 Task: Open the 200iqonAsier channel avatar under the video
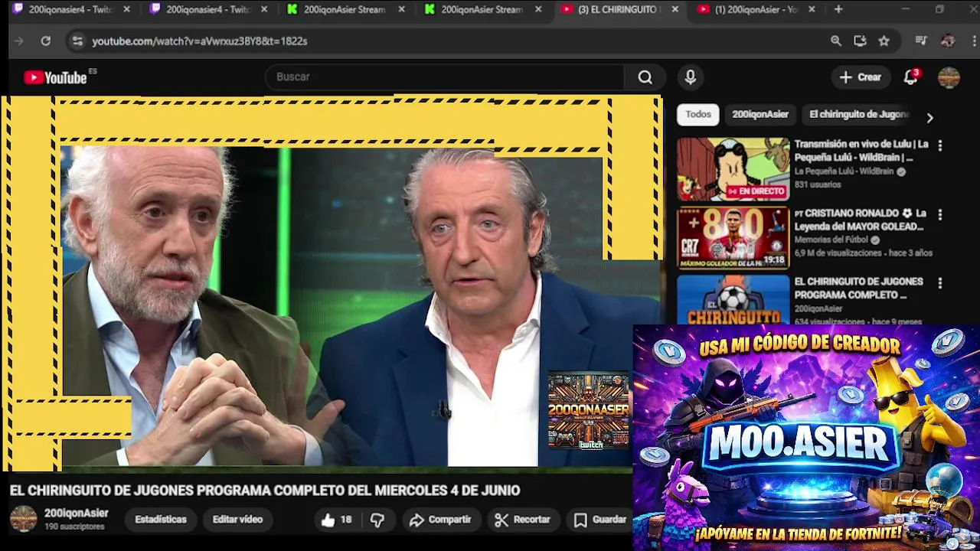tap(23, 519)
